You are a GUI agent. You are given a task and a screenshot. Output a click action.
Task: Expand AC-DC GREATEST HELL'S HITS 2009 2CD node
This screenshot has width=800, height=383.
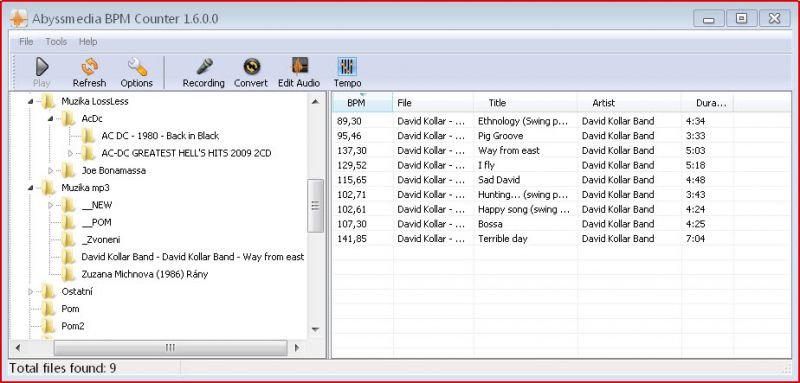click(70, 153)
